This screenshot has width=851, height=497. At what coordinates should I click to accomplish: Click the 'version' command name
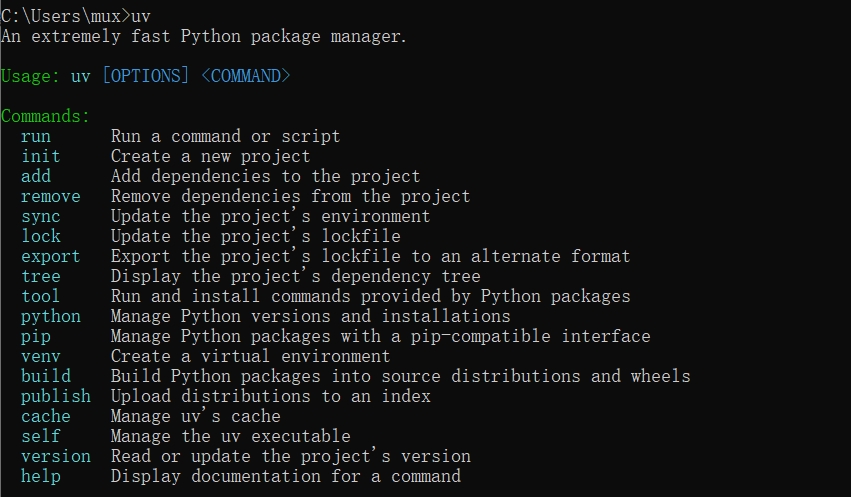point(56,456)
